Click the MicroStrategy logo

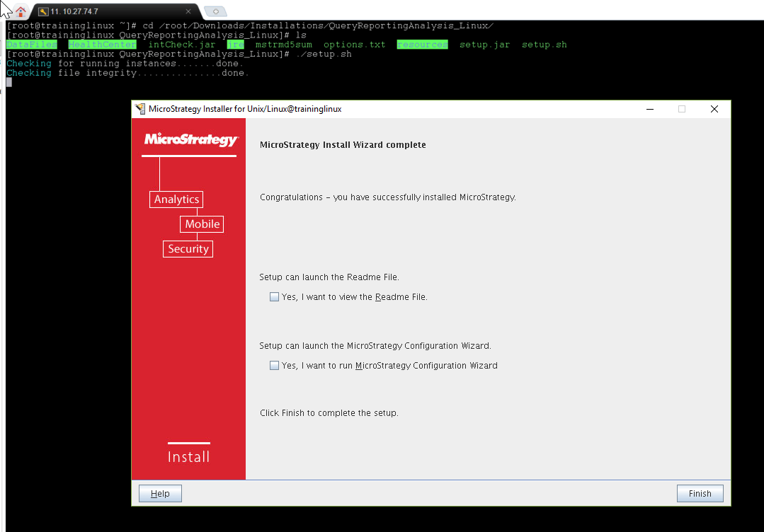click(190, 139)
